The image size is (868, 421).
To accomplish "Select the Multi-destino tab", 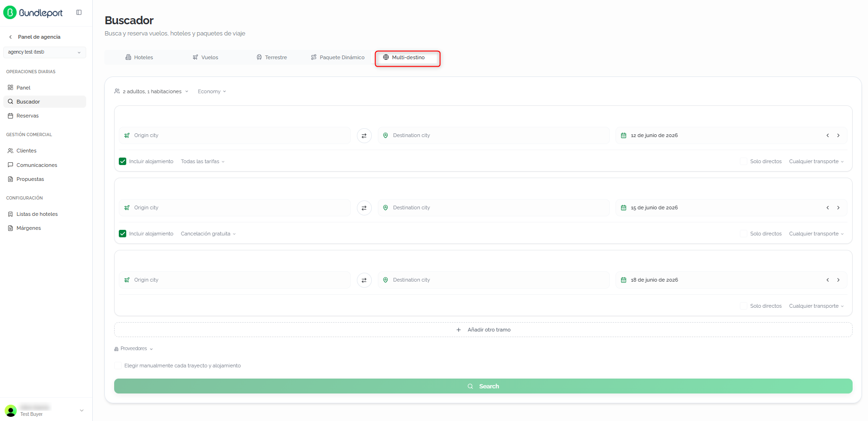I will pyautogui.click(x=404, y=57).
